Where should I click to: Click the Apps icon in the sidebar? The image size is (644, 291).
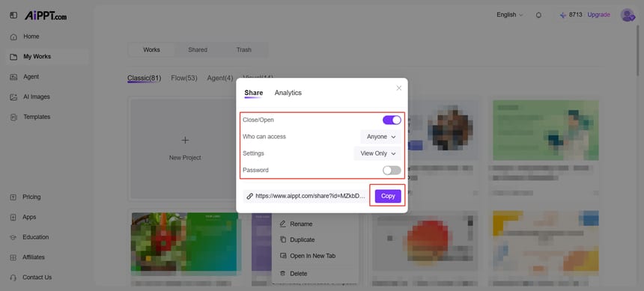(x=13, y=218)
